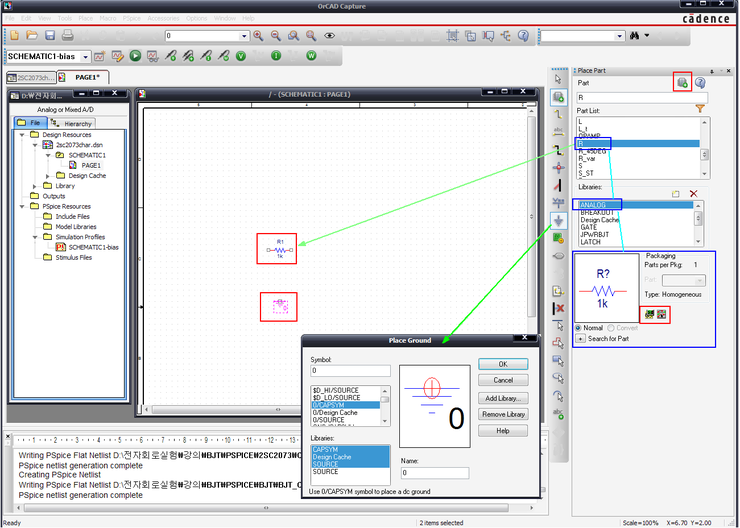Expand the Search for Part section
This screenshot has width=740, height=528.
(x=580, y=339)
